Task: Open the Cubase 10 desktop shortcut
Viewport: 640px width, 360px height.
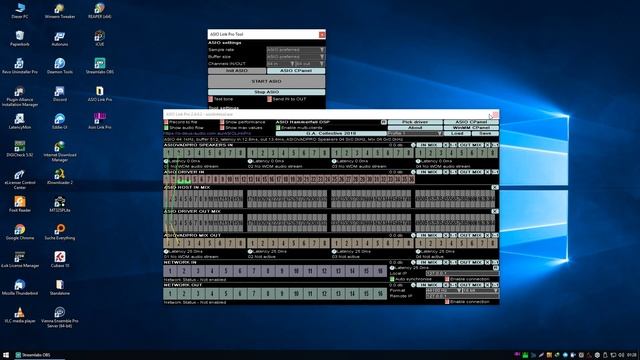Action: [60, 260]
